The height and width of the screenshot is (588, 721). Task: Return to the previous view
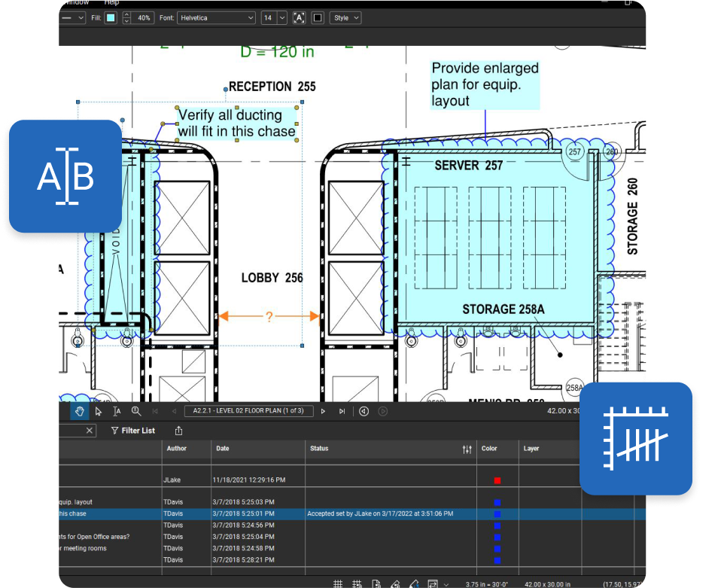click(x=364, y=411)
